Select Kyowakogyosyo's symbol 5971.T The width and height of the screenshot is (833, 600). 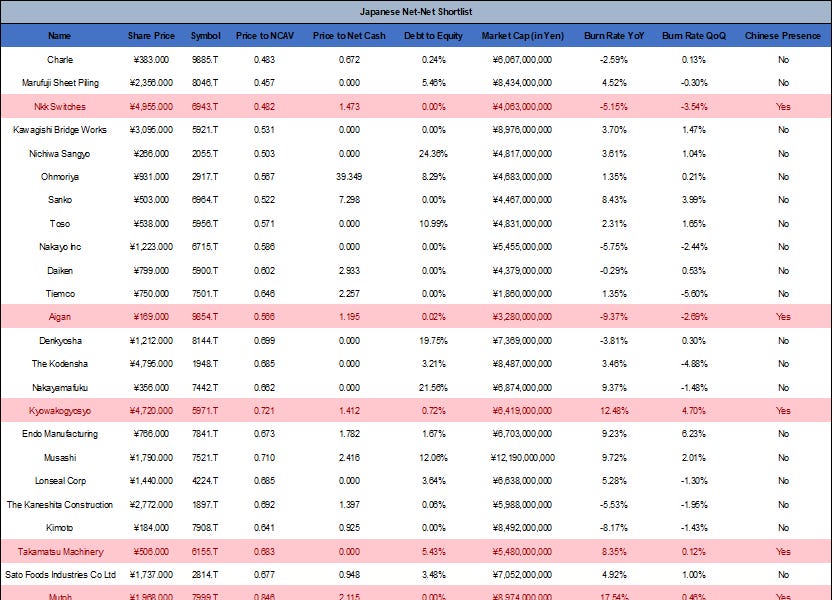(x=205, y=410)
